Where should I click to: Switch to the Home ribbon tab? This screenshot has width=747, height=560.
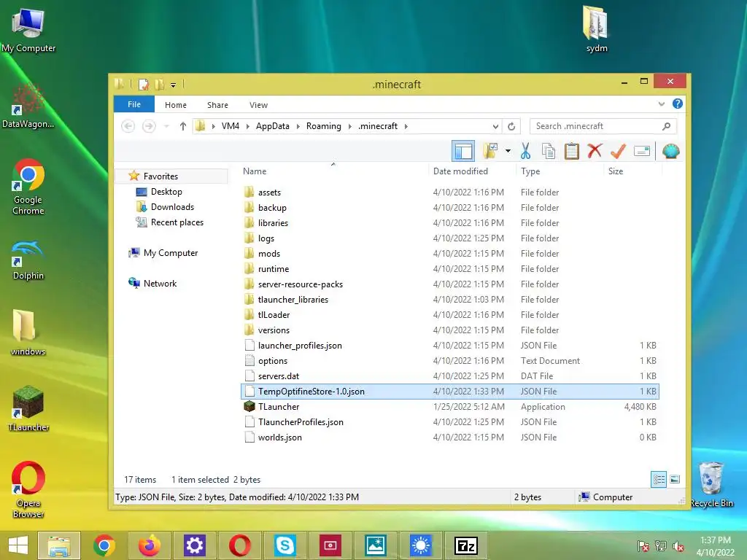click(x=176, y=105)
